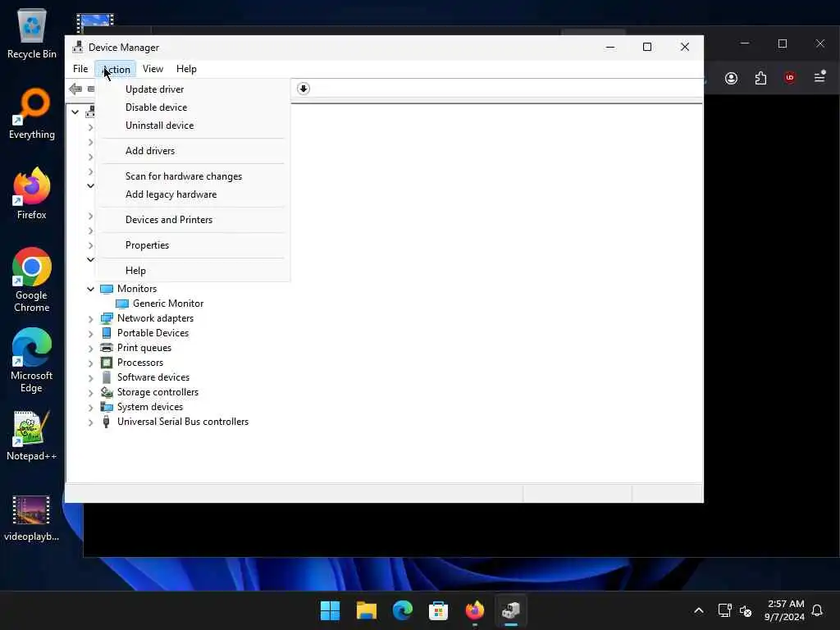Image resolution: width=840 pixels, height=630 pixels.
Task: Click the uBlock Origin icon in Firefox
Action: pyautogui.click(x=790, y=78)
